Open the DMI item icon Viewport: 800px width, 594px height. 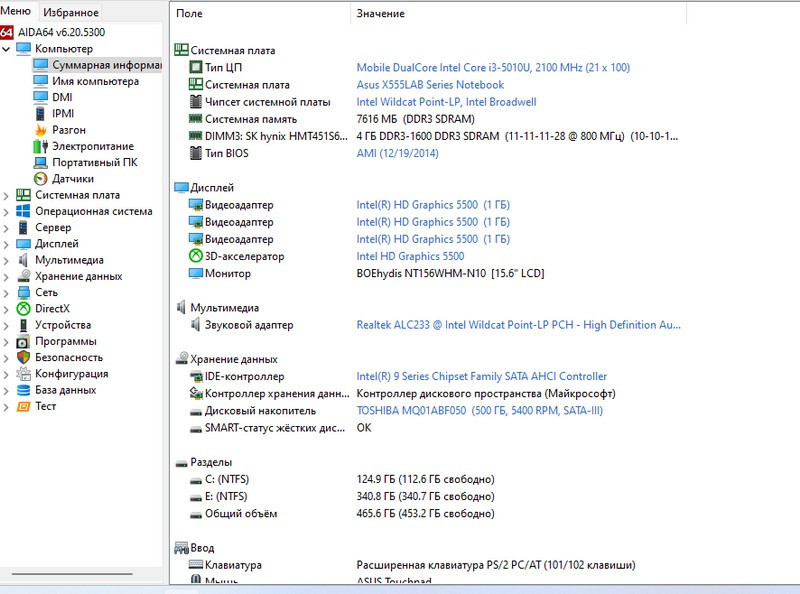pyautogui.click(x=40, y=97)
